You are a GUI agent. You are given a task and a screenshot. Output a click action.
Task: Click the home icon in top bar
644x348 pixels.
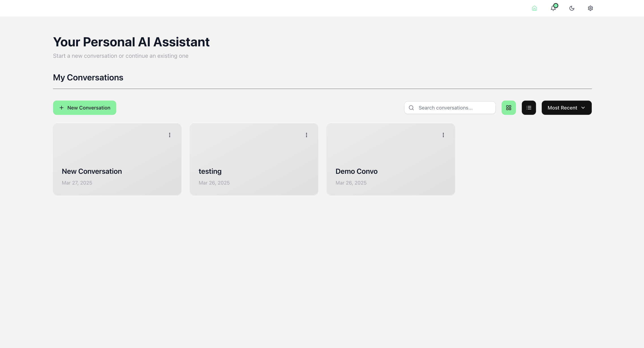(x=534, y=8)
